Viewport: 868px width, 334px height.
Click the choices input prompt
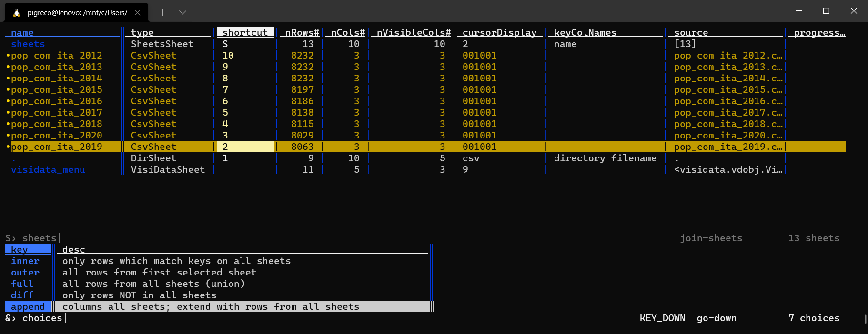pos(42,318)
